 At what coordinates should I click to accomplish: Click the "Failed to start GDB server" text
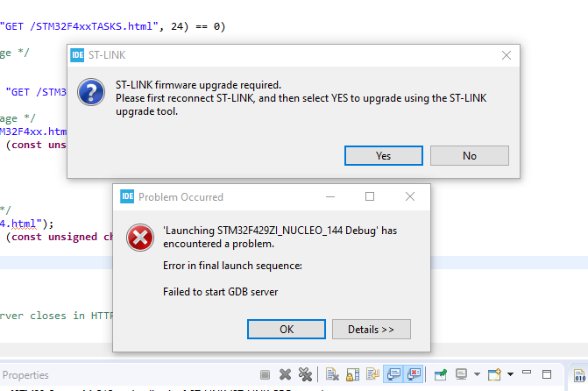[221, 292]
